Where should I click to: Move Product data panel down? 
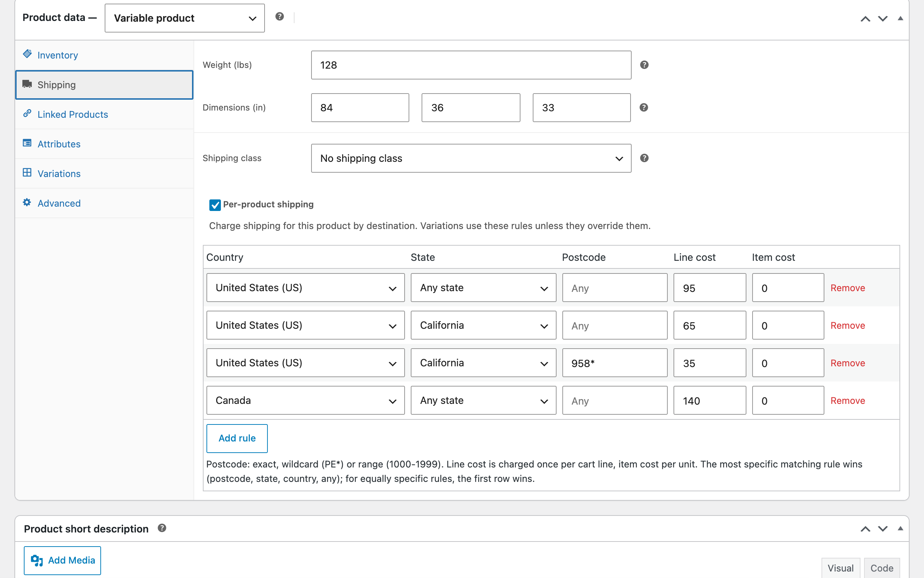tap(883, 19)
